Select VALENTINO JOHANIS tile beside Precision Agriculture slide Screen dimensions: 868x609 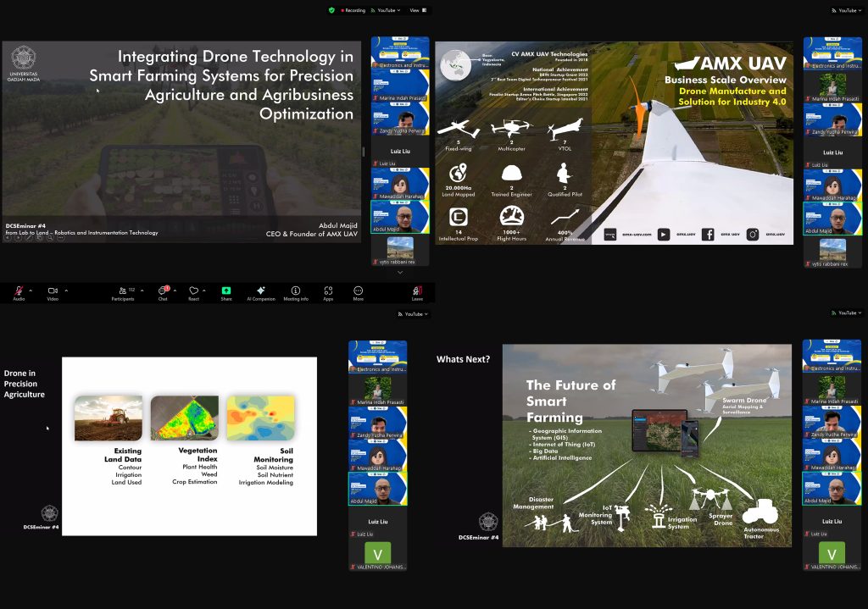tap(378, 555)
